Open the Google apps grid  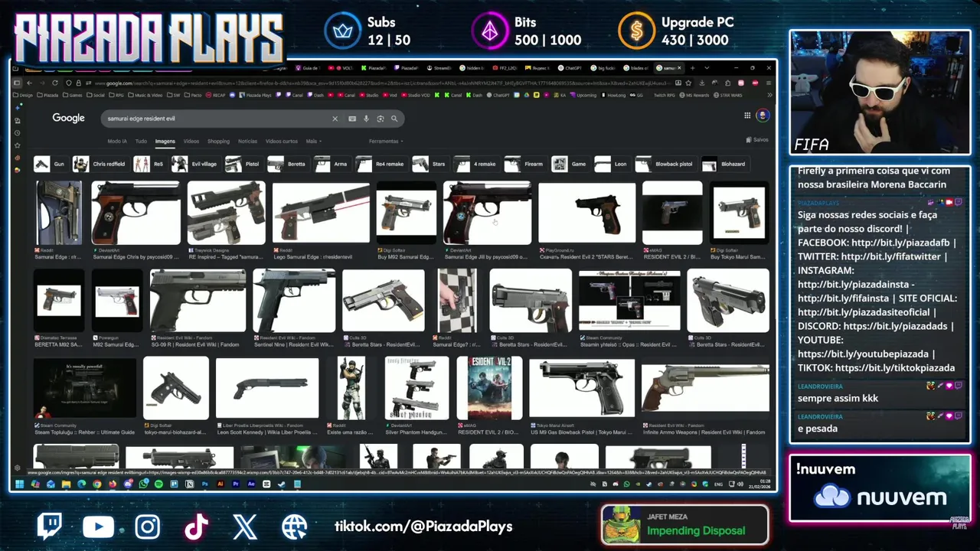point(747,116)
